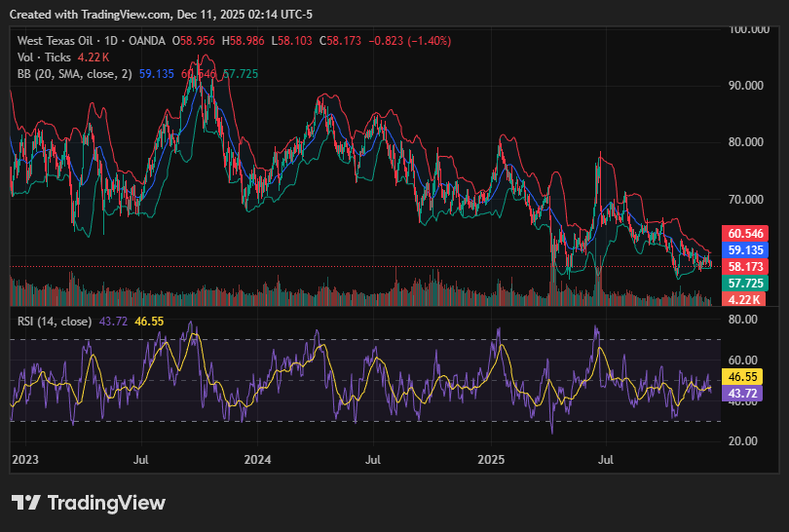Click the red 58.173 current price tag
This screenshot has height=532, width=789.
[x=745, y=265]
